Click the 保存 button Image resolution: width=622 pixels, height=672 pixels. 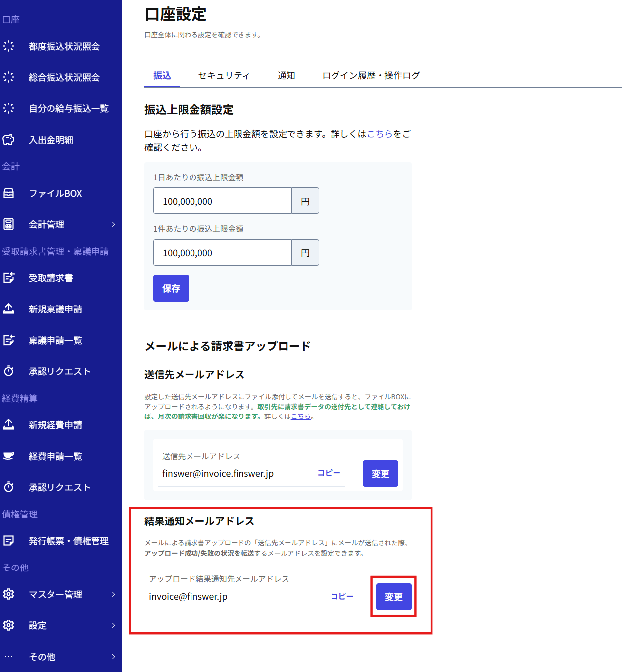171,288
